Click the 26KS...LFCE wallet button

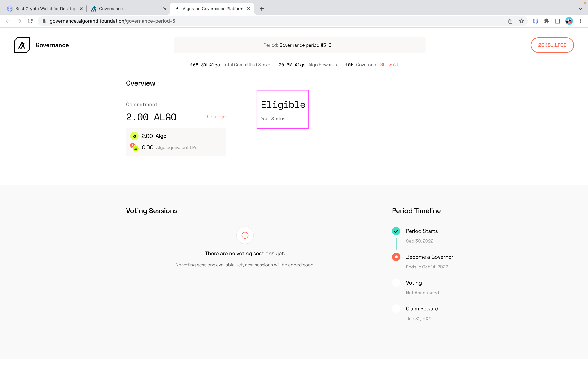[552, 45]
